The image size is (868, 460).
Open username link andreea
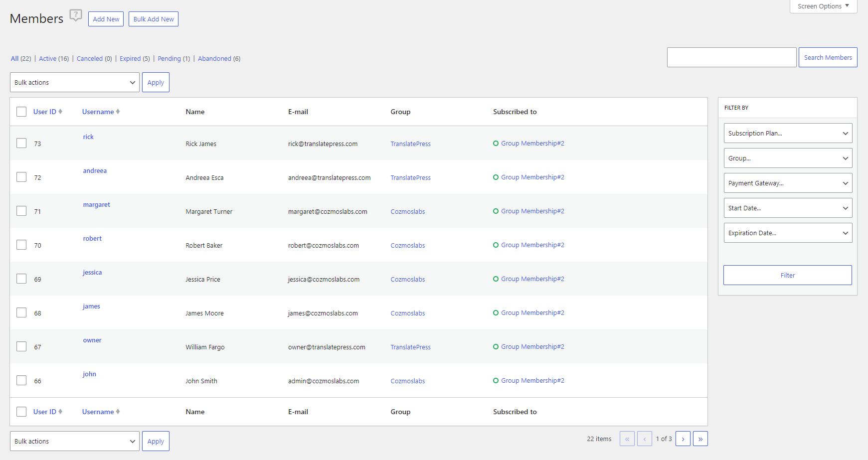[95, 170]
